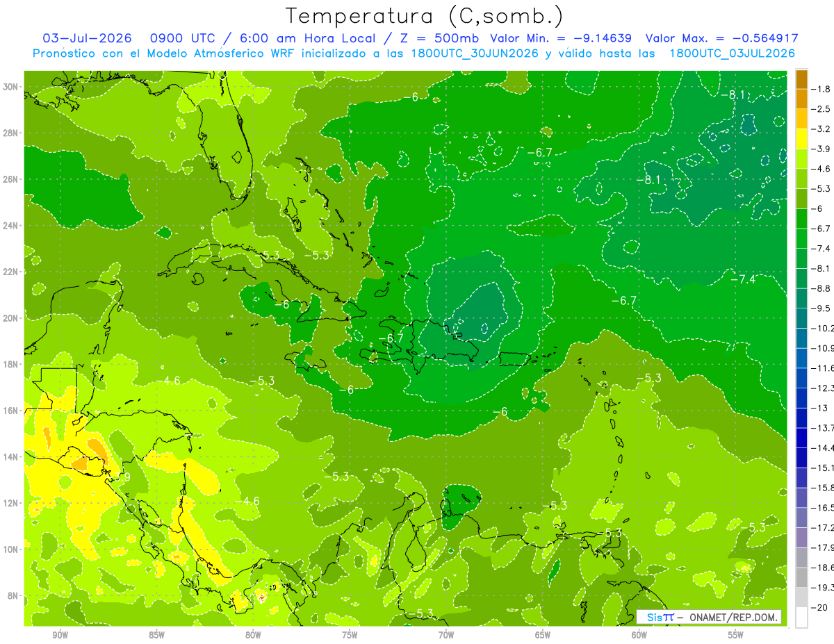This screenshot has width=834, height=644.
Task: Click the "90W" longitude axis label
Action: tap(60, 636)
